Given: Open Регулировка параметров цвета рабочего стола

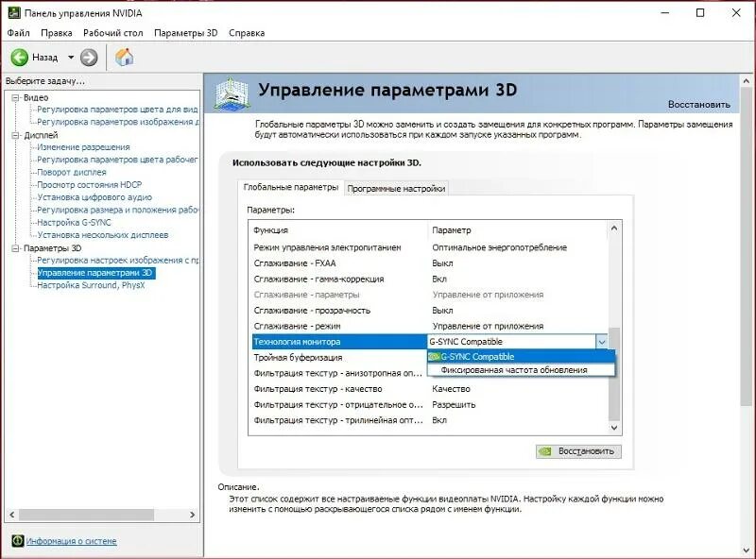Looking at the screenshot, I should (117, 160).
